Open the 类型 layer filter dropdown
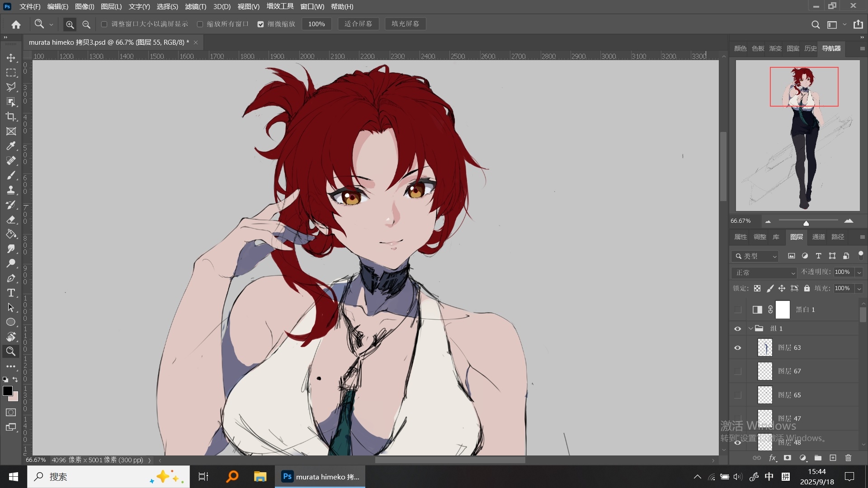This screenshot has width=868, height=488. pos(755,256)
